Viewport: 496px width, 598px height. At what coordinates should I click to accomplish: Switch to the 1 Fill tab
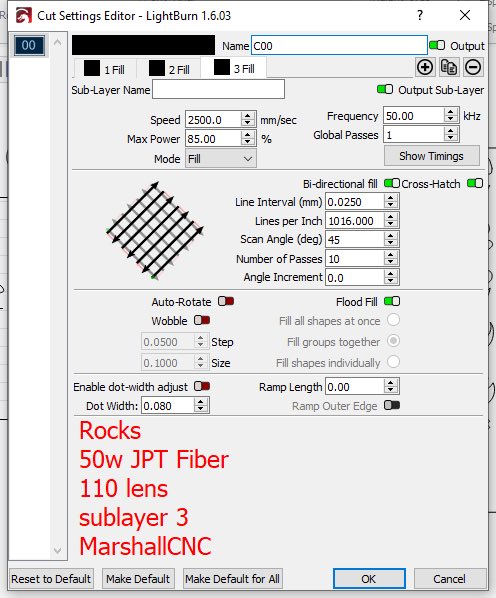point(104,69)
